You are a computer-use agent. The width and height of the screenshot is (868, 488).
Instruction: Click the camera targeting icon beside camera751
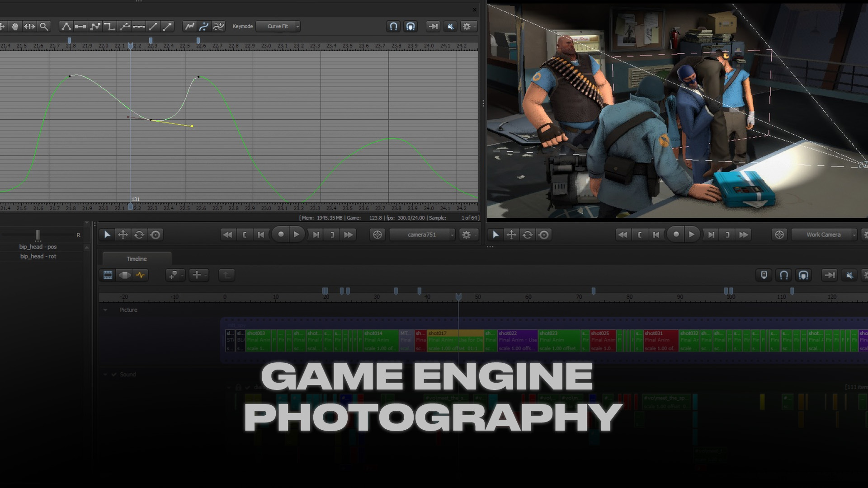(377, 235)
